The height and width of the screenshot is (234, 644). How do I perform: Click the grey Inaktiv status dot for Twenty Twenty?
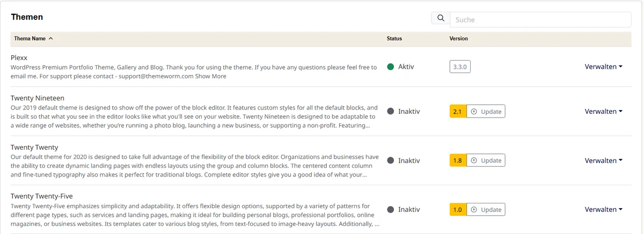(391, 160)
